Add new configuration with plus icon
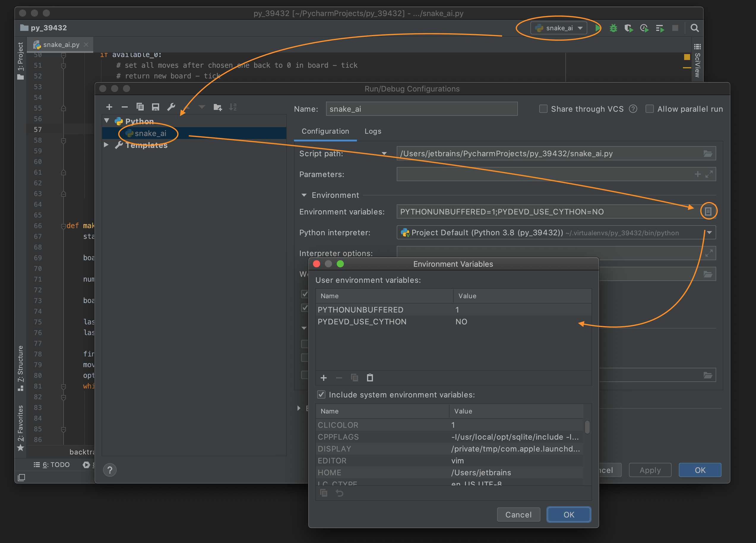This screenshot has width=756, height=543. click(109, 107)
